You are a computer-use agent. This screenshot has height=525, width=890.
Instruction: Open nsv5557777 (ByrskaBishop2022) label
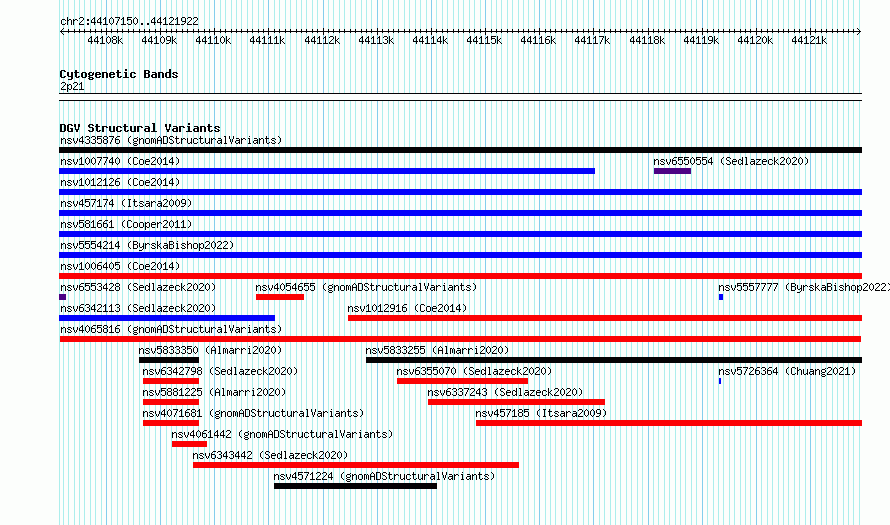point(804,287)
